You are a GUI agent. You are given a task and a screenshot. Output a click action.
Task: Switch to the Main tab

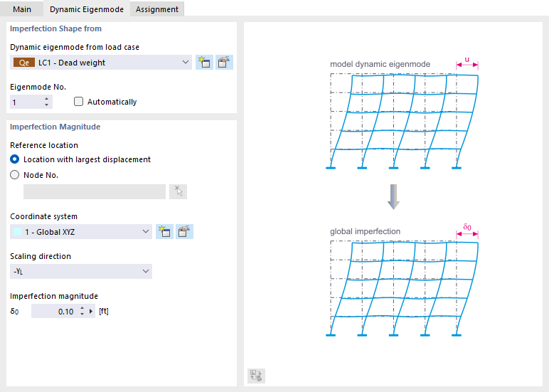(x=22, y=9)
